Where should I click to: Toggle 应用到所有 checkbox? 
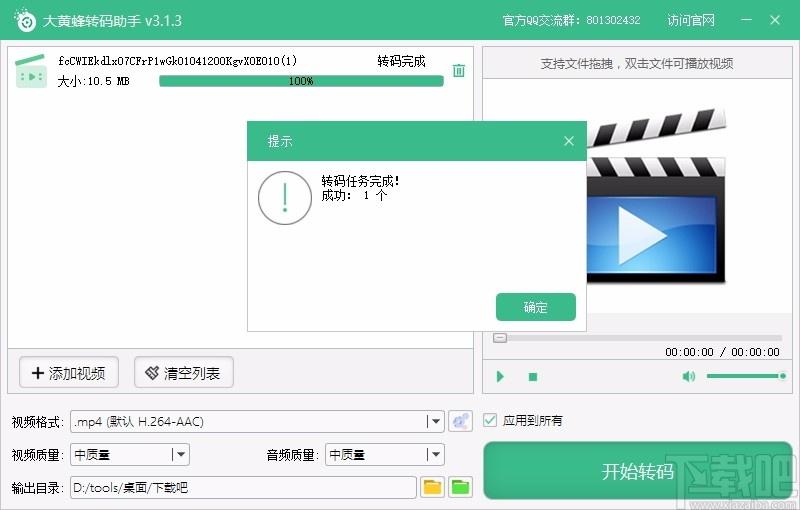click(x=490, y=420)
